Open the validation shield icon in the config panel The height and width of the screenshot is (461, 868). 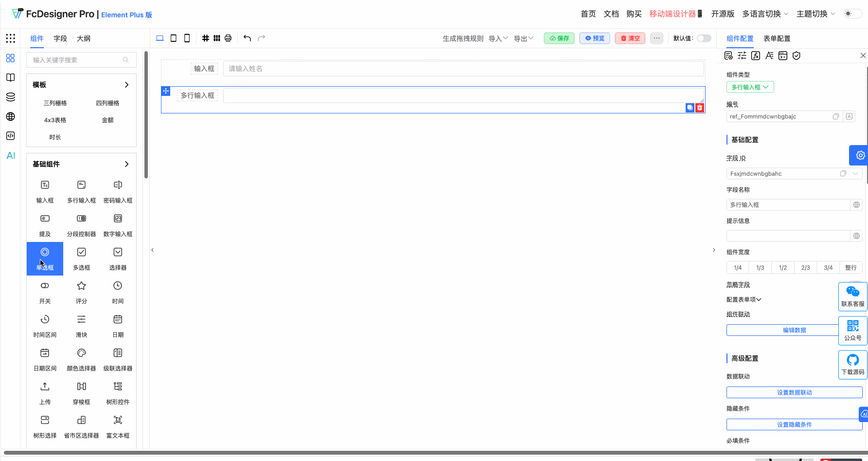tap(796, 55)
